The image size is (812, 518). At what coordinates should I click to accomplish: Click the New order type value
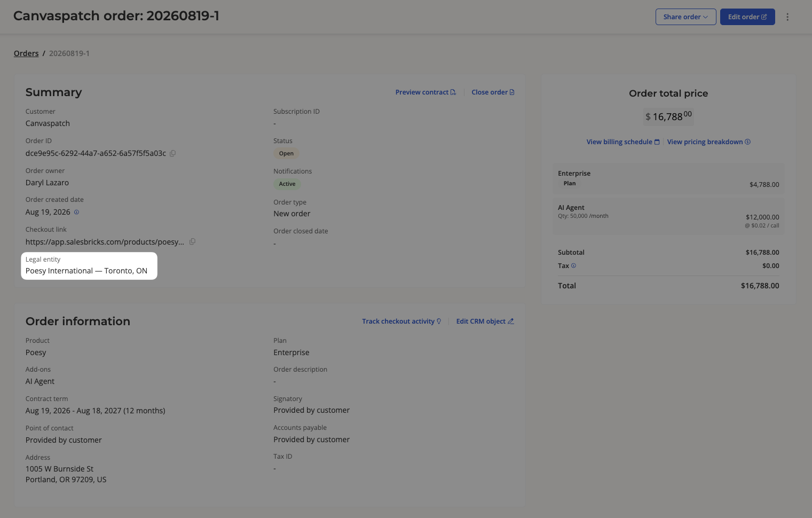coord(292,214)
